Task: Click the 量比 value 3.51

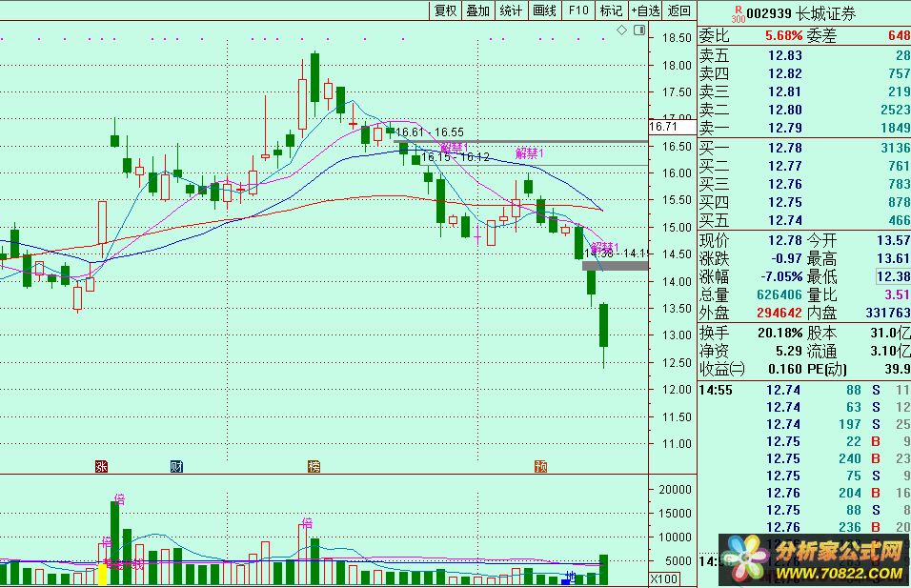Action: click(x=897, y=294)
